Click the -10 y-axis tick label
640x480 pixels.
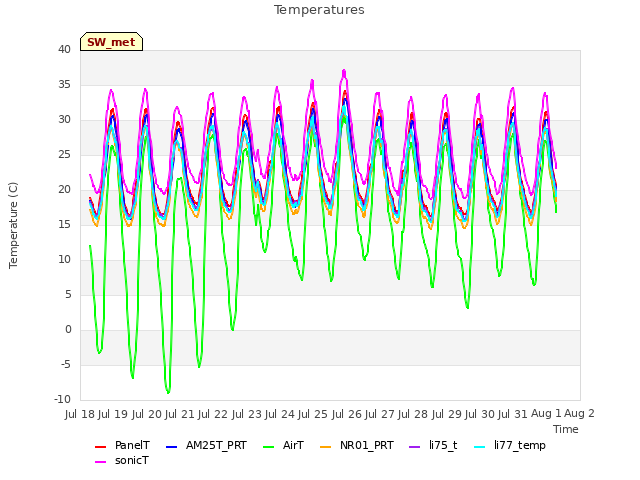(62, 400)
